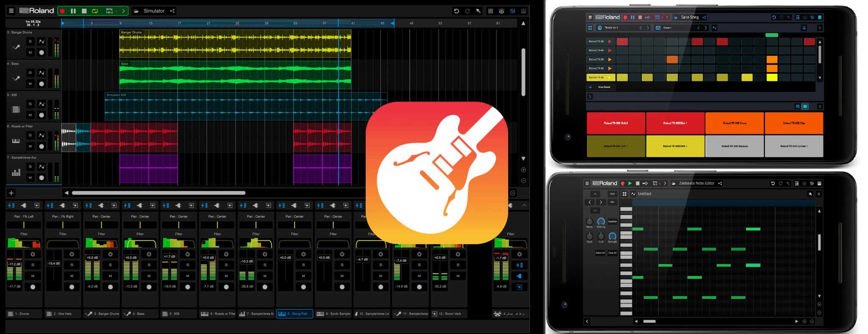The height and width of the screenshot is (334, 868).
Task: Open the automation curve for Banger Drums track
Action: coord(42,41)
